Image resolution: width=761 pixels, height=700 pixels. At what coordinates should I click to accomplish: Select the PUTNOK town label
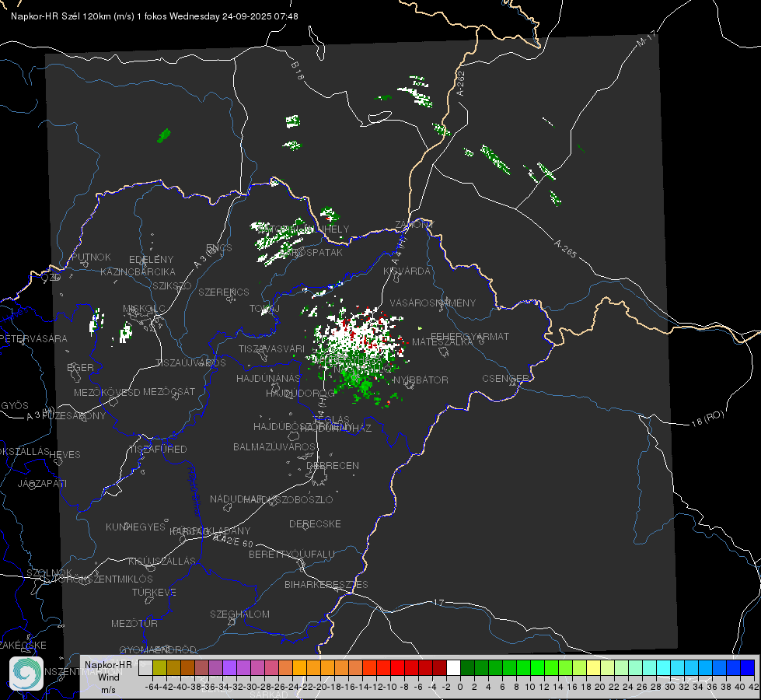[x=91, y=257]
